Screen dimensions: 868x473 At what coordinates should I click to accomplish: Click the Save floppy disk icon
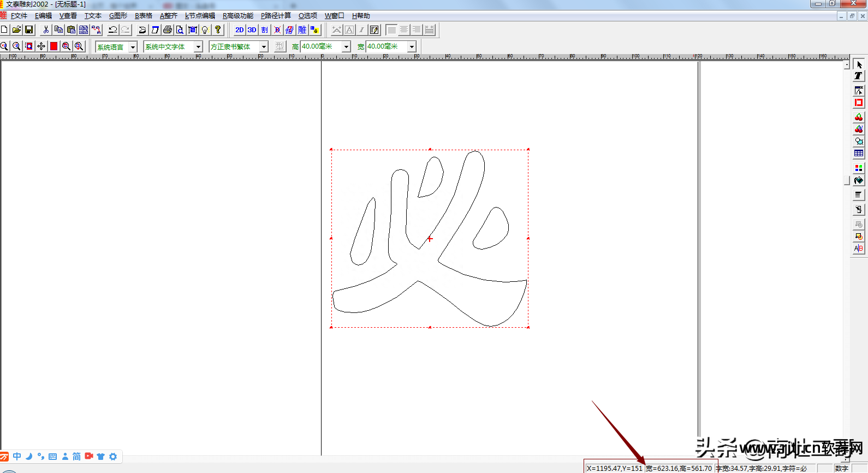[x=29, y=30]
